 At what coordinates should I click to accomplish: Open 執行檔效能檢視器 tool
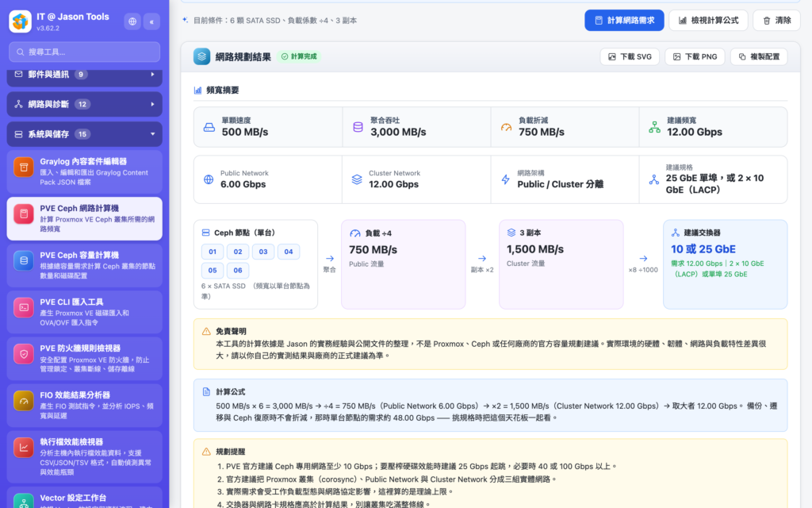pyautogui.click(x=84, y=456)
